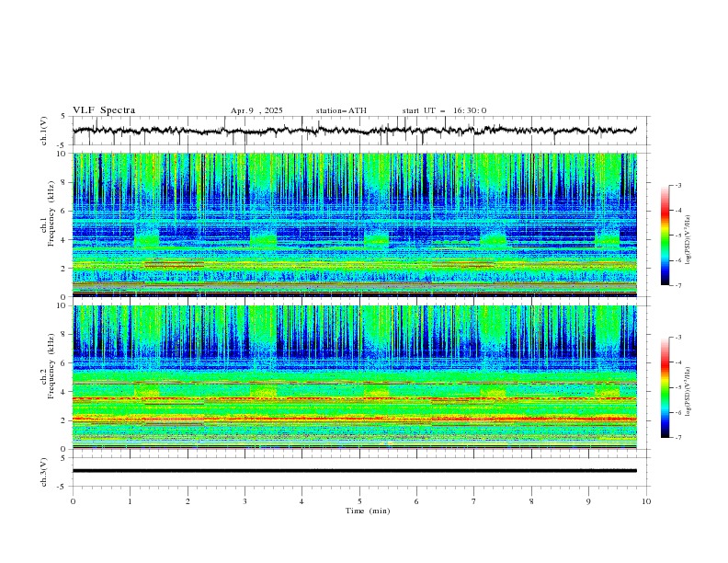Click the "-7" label on ch.2 colorbar
728x563 pixels.
tap(677, 437)
